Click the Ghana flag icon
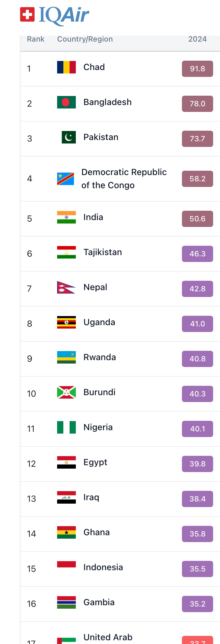This screenshot has height=644, width=220. click(66, 532)
